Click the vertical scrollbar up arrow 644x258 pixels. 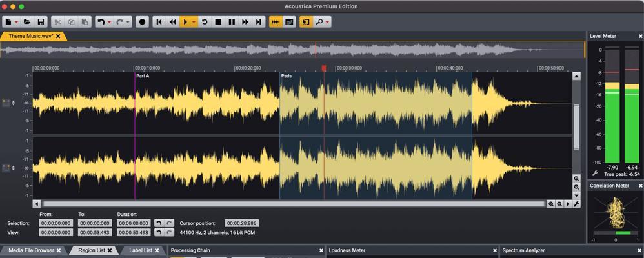coord(576,76)
